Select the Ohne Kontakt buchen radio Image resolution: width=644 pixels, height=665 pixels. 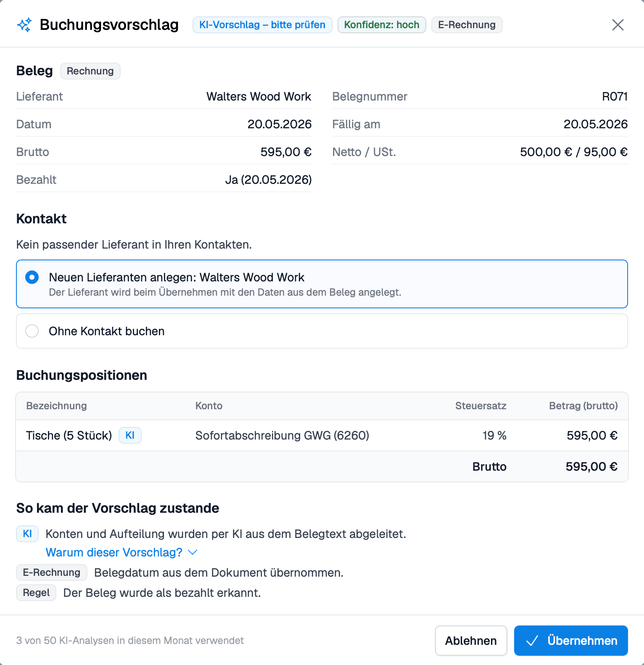(x=32, y=331)
